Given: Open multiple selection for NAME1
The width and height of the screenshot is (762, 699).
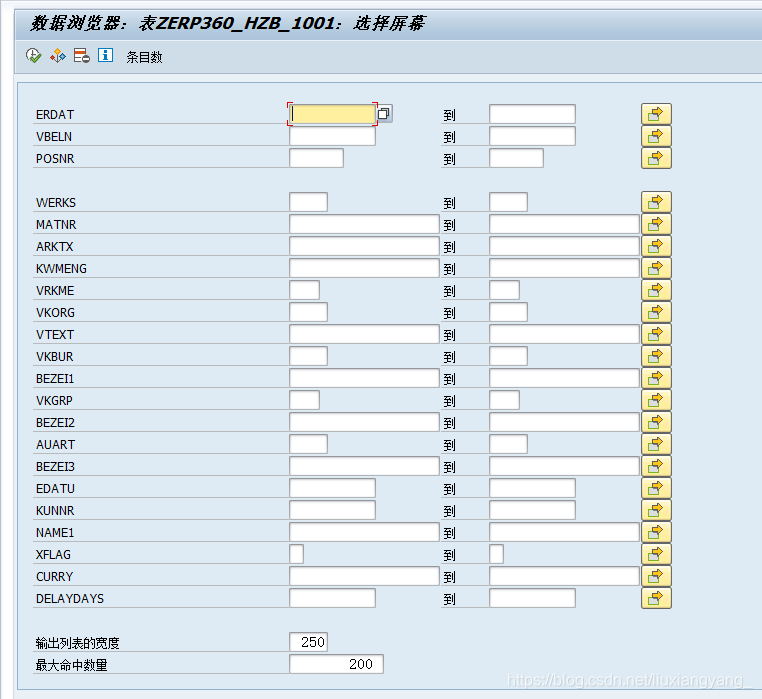Looking at the screenshot, I should pyautogui.click(x=656, y=532).
